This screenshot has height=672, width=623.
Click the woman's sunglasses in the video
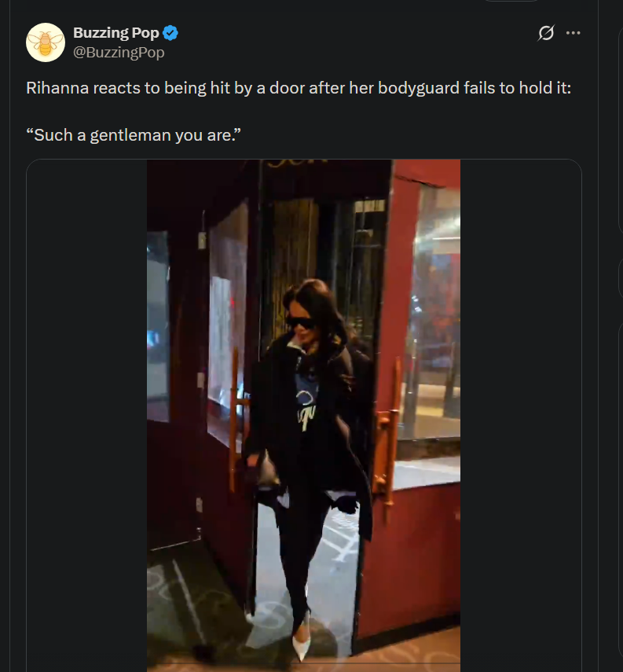[x=302, y=321]
